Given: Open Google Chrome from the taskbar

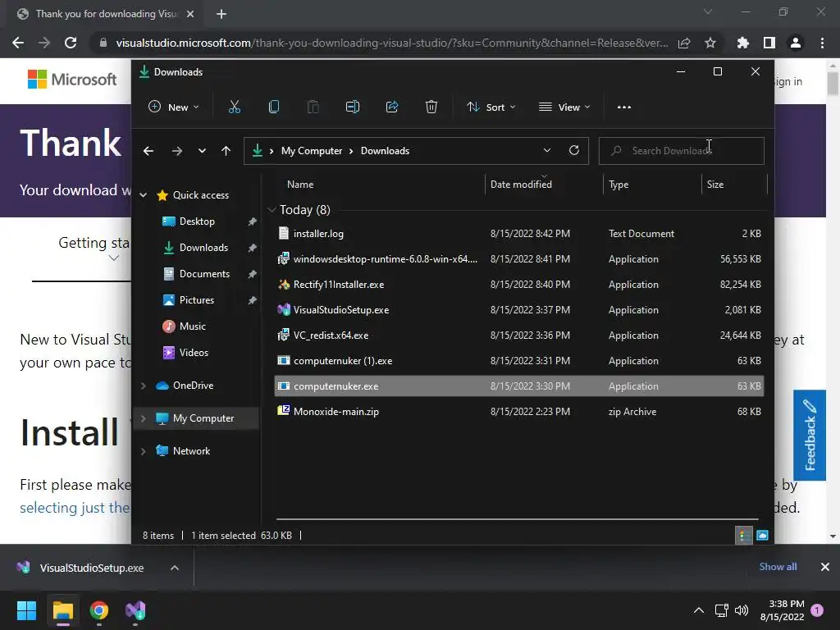Looking at the screenshot, I should point(99,610).
